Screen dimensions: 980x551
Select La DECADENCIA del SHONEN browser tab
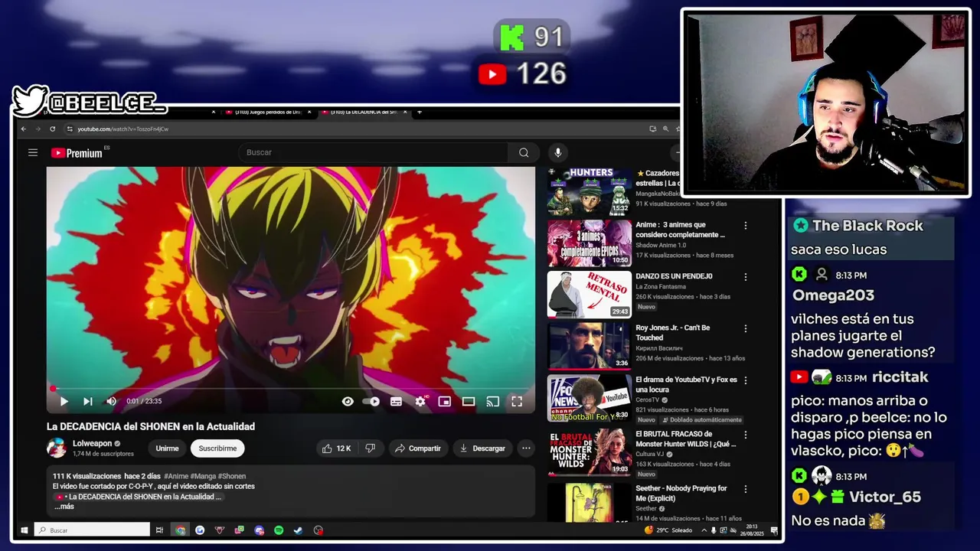[x=364, y=112]
